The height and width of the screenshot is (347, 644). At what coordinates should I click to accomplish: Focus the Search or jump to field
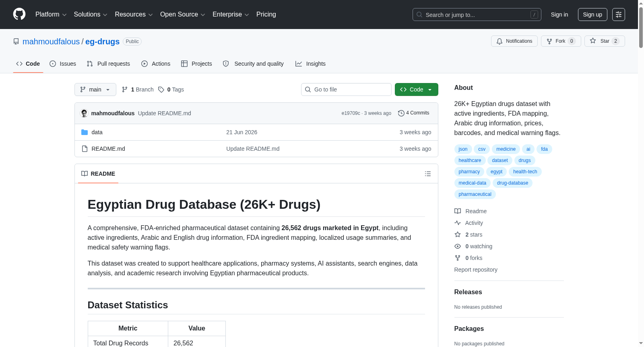477,15
